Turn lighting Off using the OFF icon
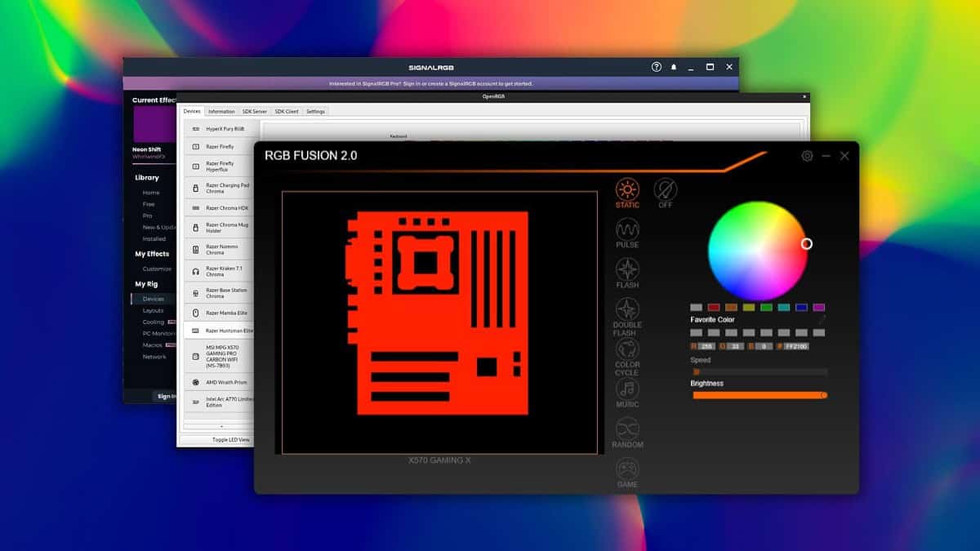980x551 pixels. (666, 189)
